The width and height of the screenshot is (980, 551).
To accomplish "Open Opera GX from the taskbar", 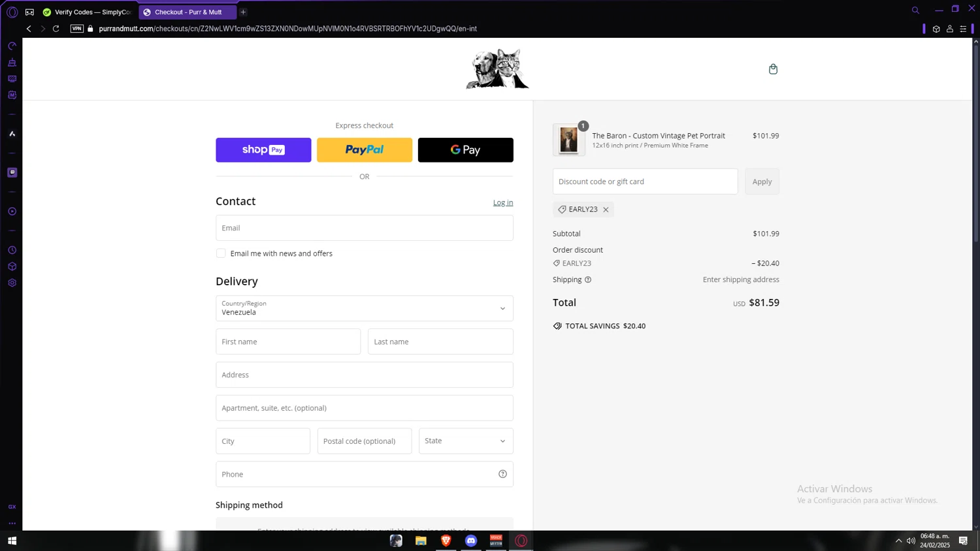I will click(x=521, y=541).
